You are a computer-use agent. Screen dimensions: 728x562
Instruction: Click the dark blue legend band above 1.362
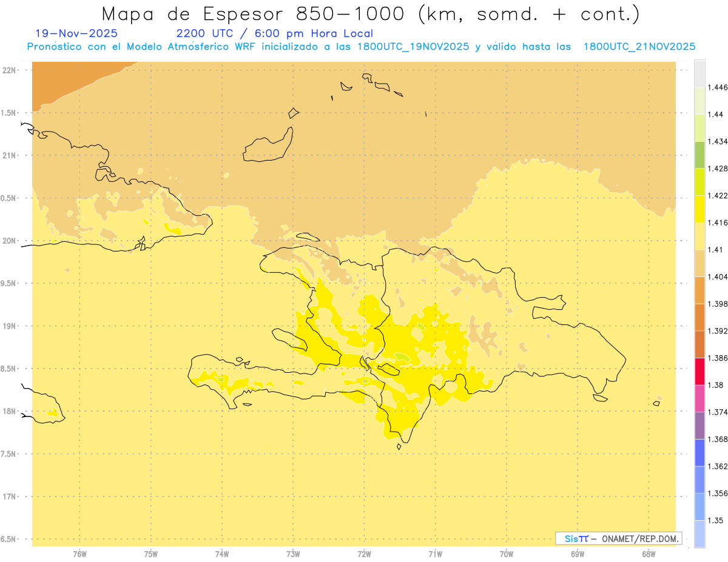pyautogui.click(x=699, y=452)
